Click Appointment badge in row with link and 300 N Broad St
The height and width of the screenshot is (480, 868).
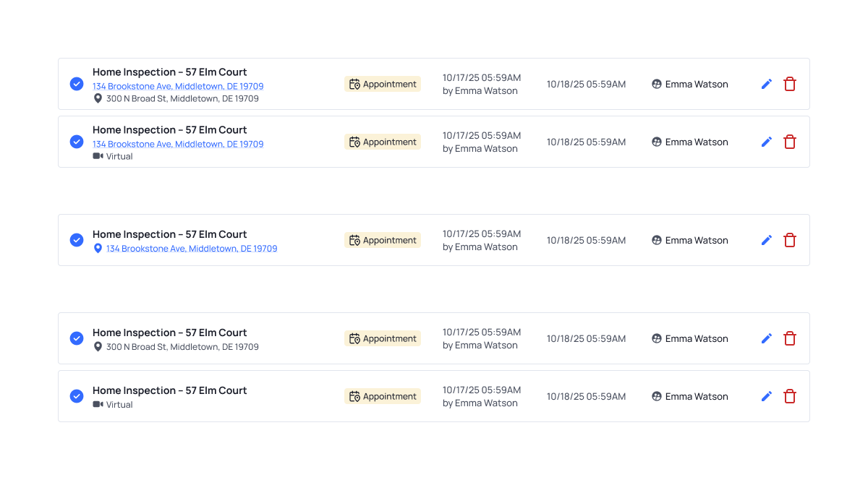[x=383, y=84]
